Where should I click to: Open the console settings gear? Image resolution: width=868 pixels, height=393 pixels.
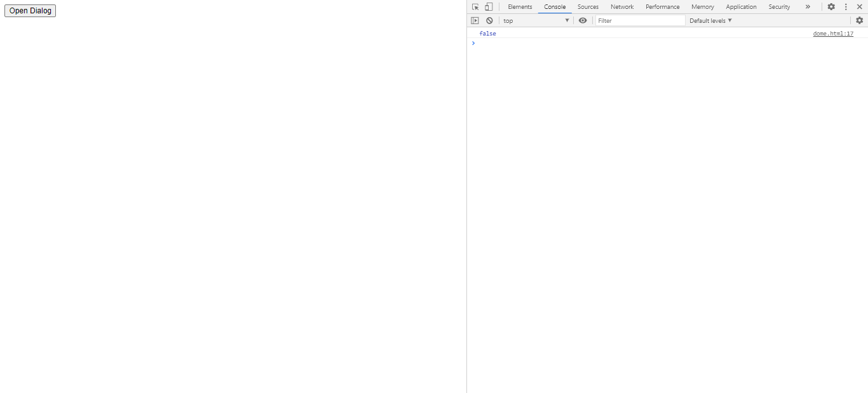tap(860, 20)
